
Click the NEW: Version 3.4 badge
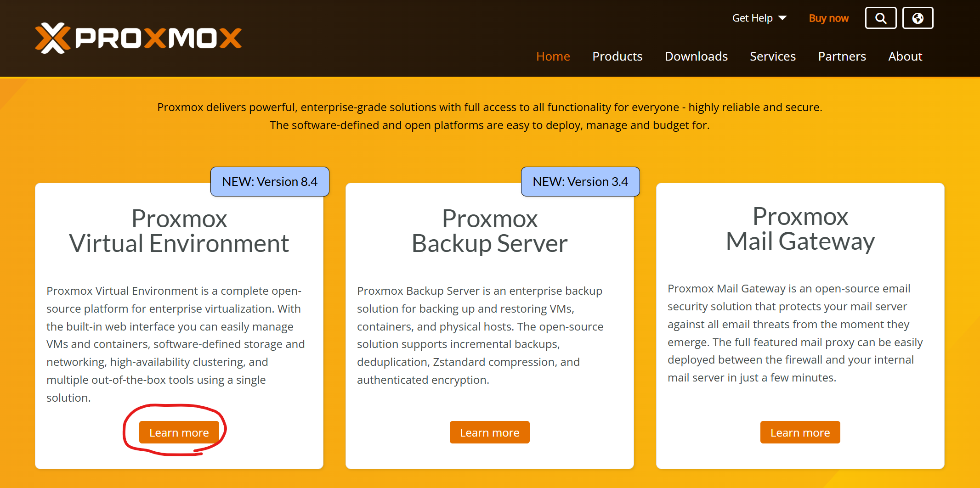pyautogui.click(x=580, y=181)
